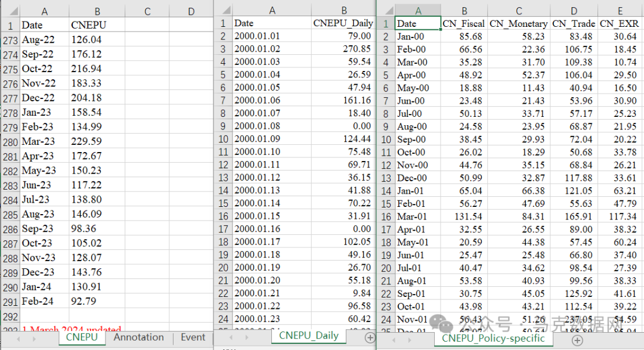The height and width of the screenshot is (350, 644).
Task: Select the 2000.01.06 date cell
Action: point(272,100)
